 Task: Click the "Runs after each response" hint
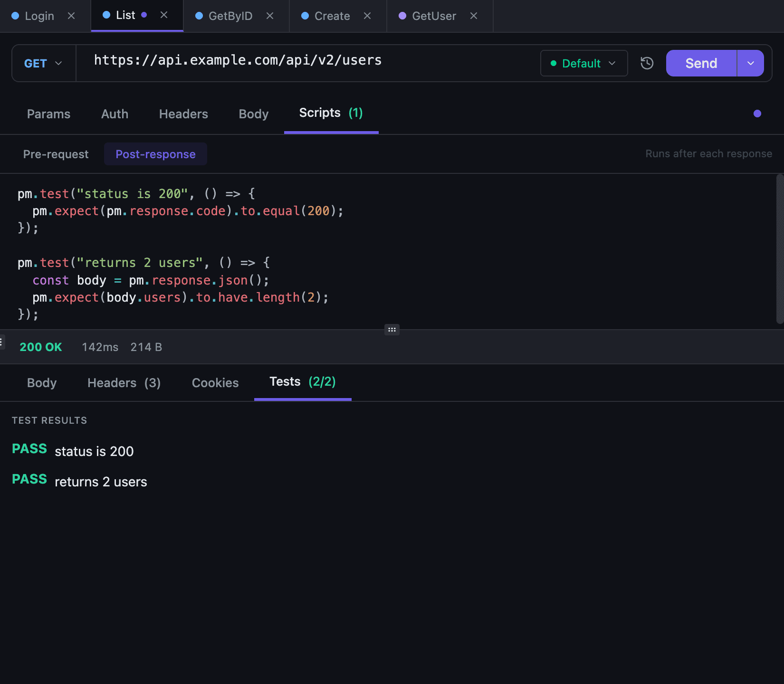pos(708,153)
